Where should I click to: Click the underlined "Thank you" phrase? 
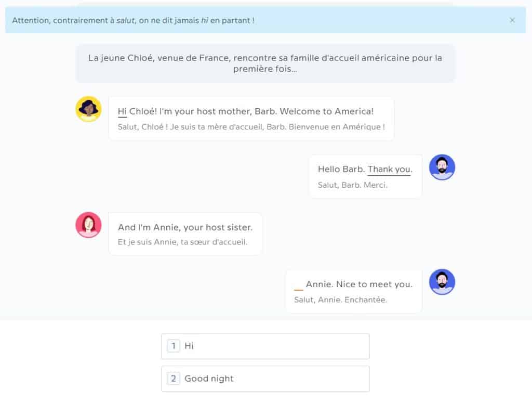tap(389, 170)
